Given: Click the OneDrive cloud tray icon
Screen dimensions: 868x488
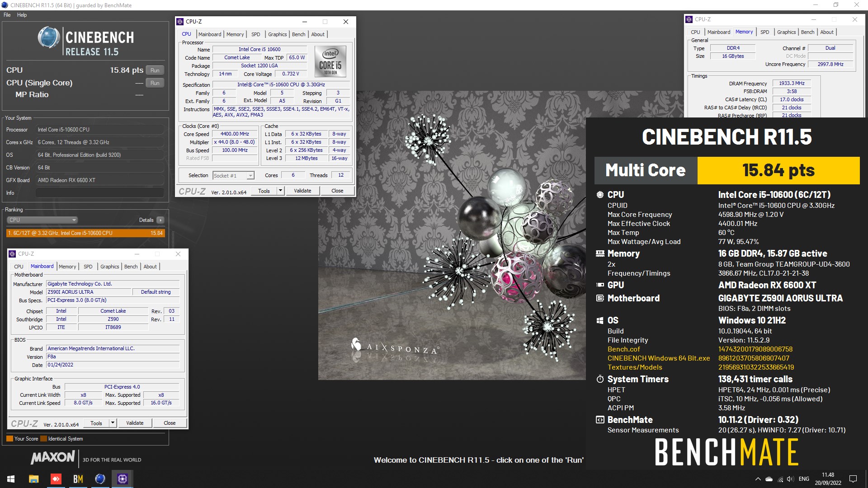Looking at the screenshot, I should click(769, 479).
